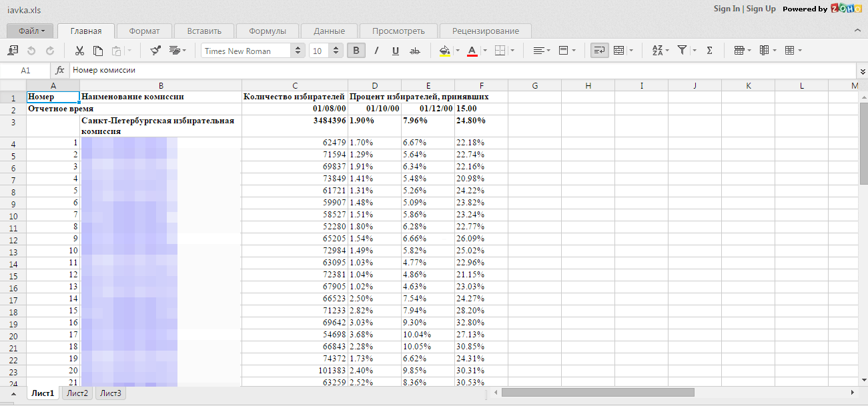Redo the last undone action
Image resolution: width=868 pixels, height=406 pixels.
click(x=50, y=51)
